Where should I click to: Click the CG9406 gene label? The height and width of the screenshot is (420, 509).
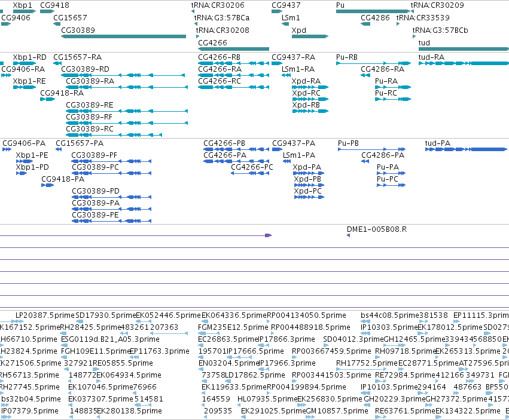[x=16, y=17]
